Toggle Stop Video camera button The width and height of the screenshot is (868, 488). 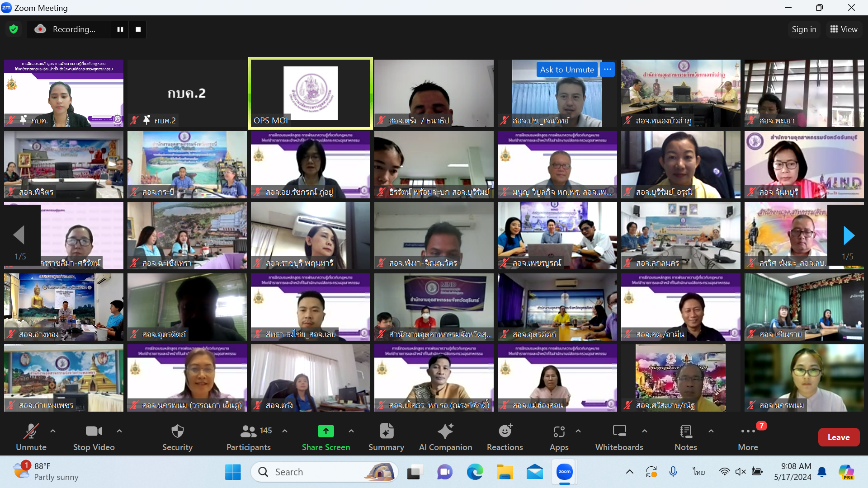(x=94, y=432)
